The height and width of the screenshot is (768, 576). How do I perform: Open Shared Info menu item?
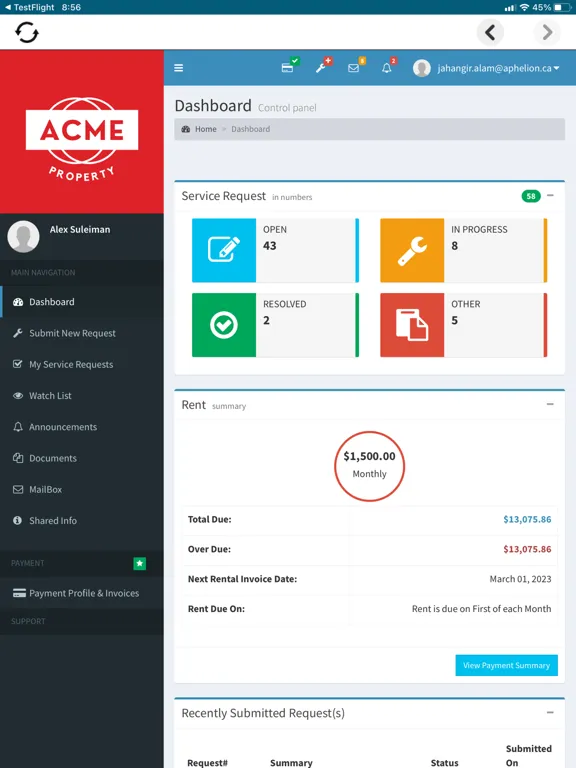tap(82, 521)
